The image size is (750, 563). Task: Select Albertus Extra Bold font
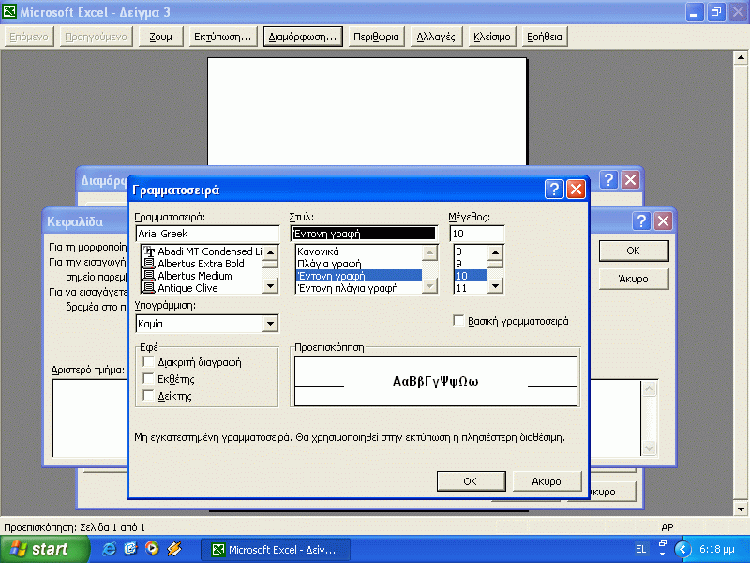pyautogui.click(x=201, y=264)
